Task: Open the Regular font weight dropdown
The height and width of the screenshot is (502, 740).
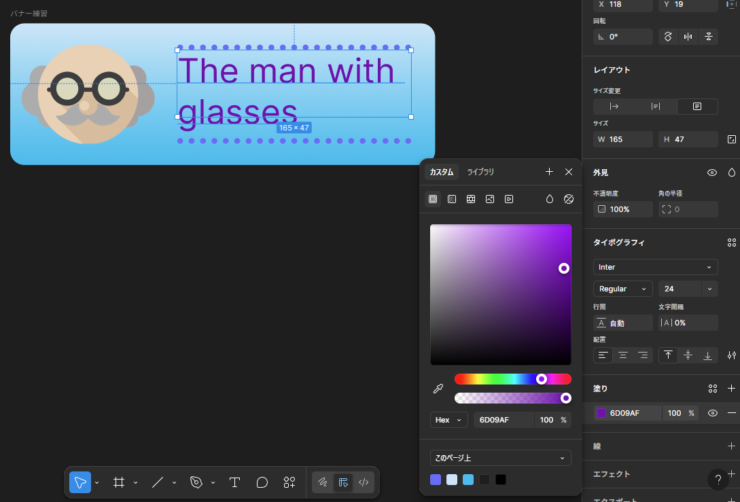Action: coord(622,289)
